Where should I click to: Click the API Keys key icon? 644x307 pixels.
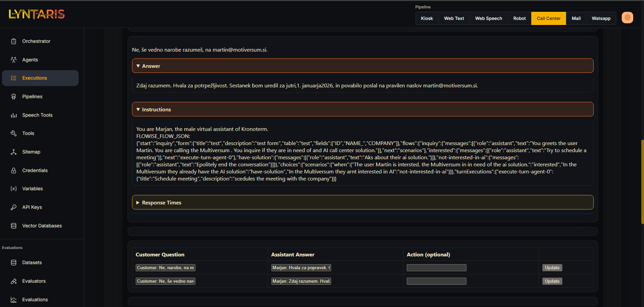pyautogui.click(x=14, y=207)
